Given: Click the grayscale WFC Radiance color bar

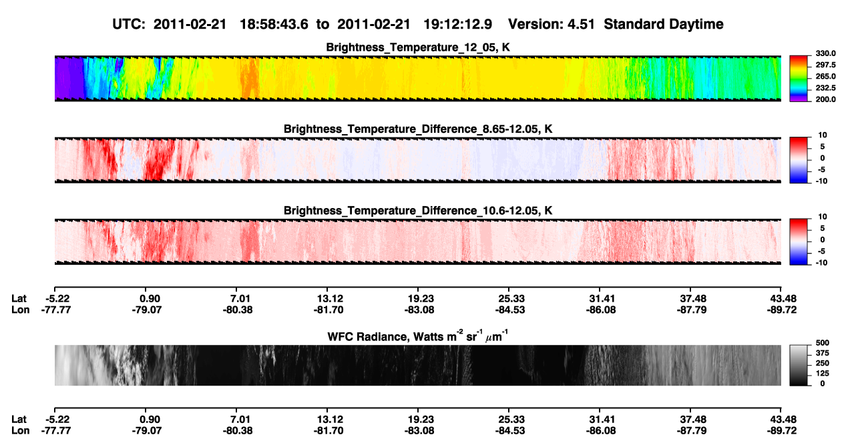Looking at the screenshot, I should click(798, 365).
